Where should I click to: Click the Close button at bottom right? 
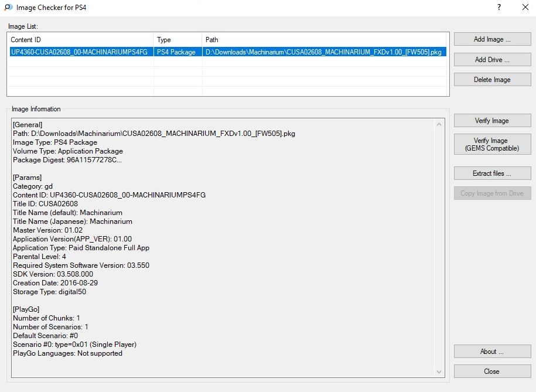coord(492,371)
